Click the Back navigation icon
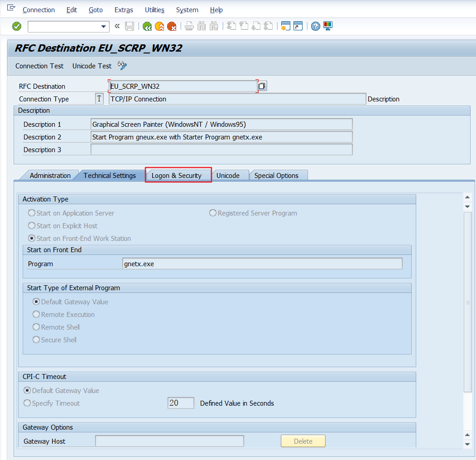The image size is (476, 460). click(x=147, y=26)
